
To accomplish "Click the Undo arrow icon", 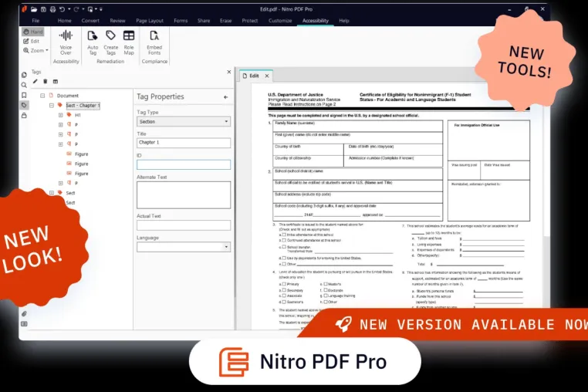I will [x=63, y=9].
